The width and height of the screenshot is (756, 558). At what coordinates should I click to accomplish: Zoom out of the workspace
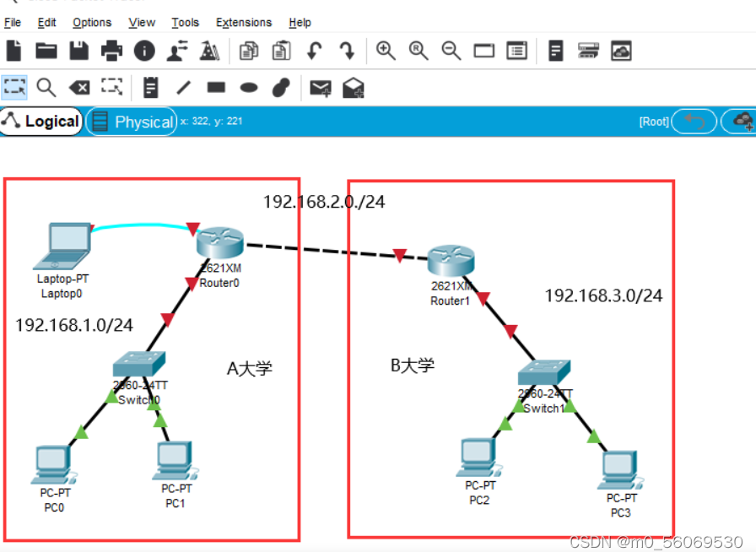tap(451, 51)
